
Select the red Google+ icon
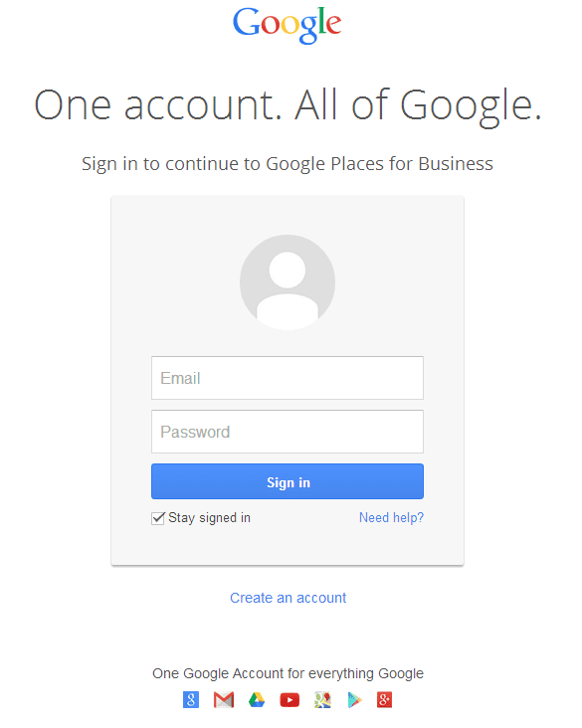[x=385, y=700]
